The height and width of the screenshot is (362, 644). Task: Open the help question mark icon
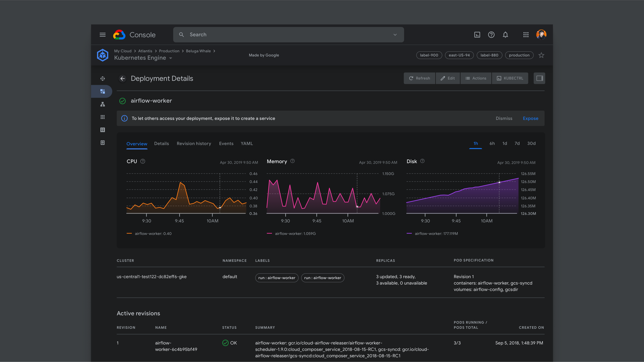pos(491,35)
